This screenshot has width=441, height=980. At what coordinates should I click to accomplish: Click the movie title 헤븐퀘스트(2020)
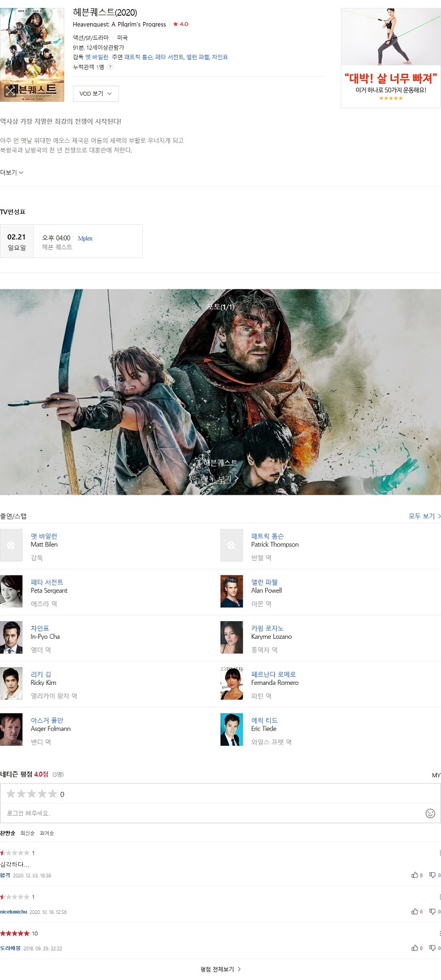click(105, 13)
